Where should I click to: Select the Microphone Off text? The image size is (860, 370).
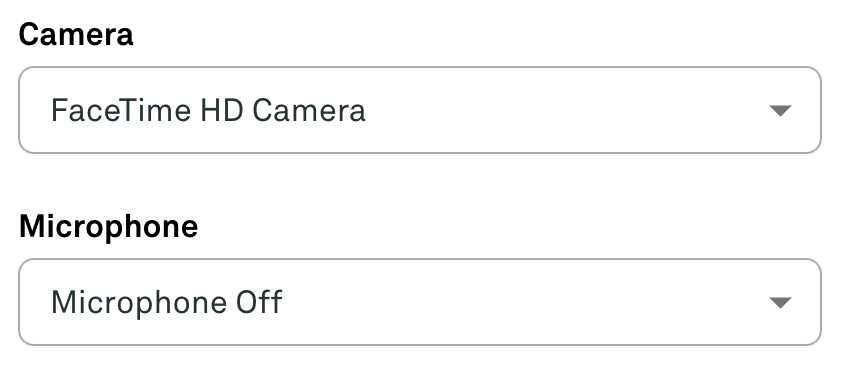pyautogui.click(x=167, y=303)
